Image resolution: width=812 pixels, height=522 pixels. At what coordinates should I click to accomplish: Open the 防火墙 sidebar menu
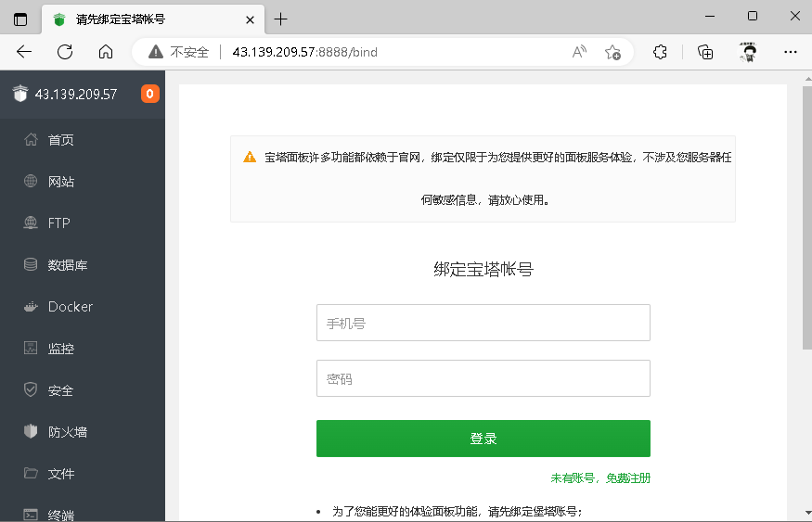pyautogui.click(x=83, y=432)
